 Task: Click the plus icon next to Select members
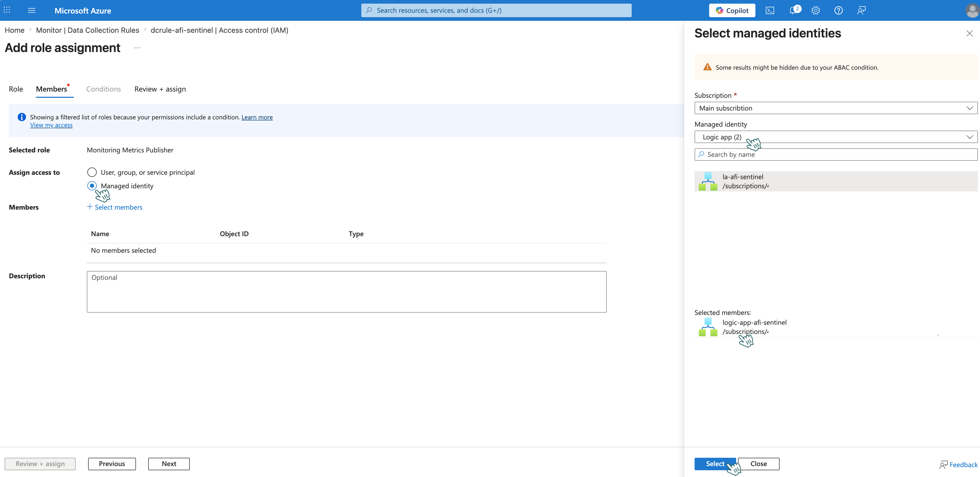90,207
